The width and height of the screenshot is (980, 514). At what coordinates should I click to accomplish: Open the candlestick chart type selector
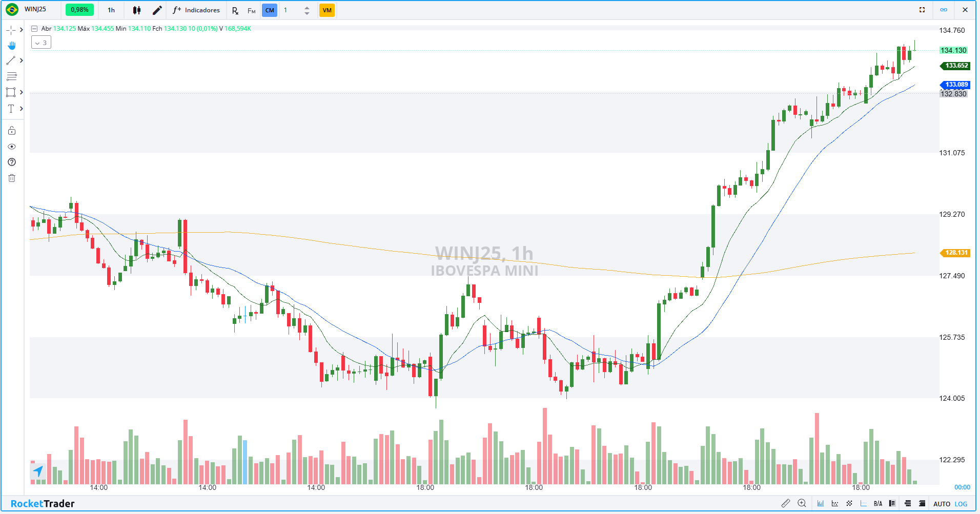point(137,10)
